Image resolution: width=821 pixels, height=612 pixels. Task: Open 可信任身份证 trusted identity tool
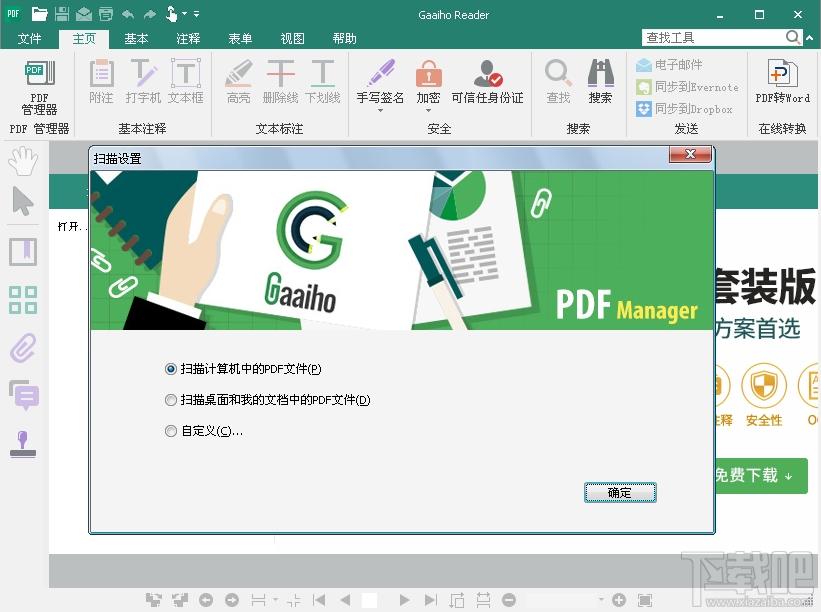tap(487, 81)
